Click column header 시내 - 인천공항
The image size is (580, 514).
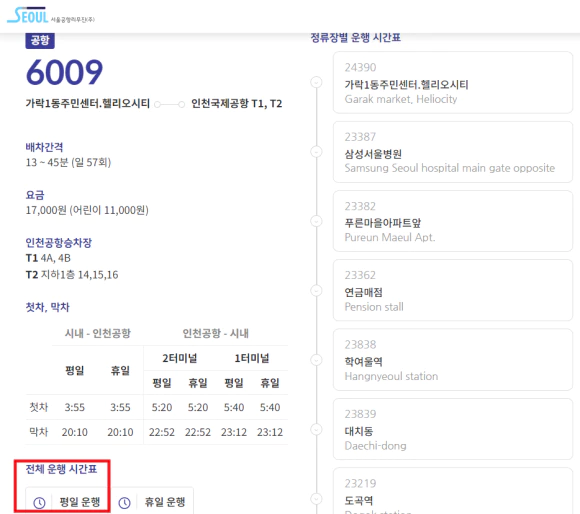point(98,334)
